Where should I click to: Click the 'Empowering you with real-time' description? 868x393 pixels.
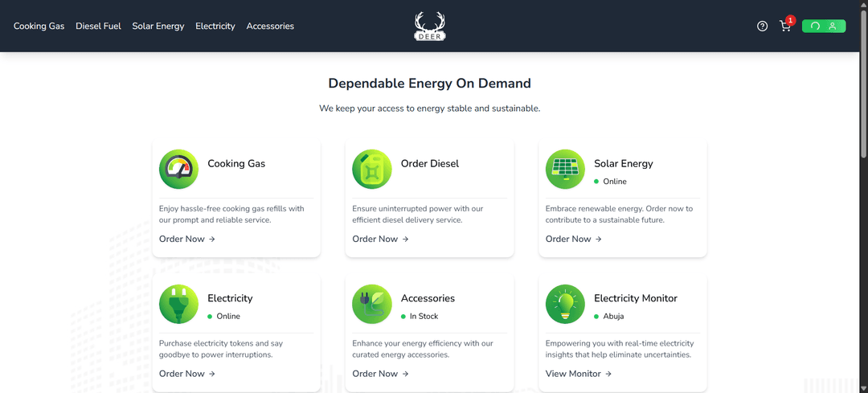(x=620, y=349)
